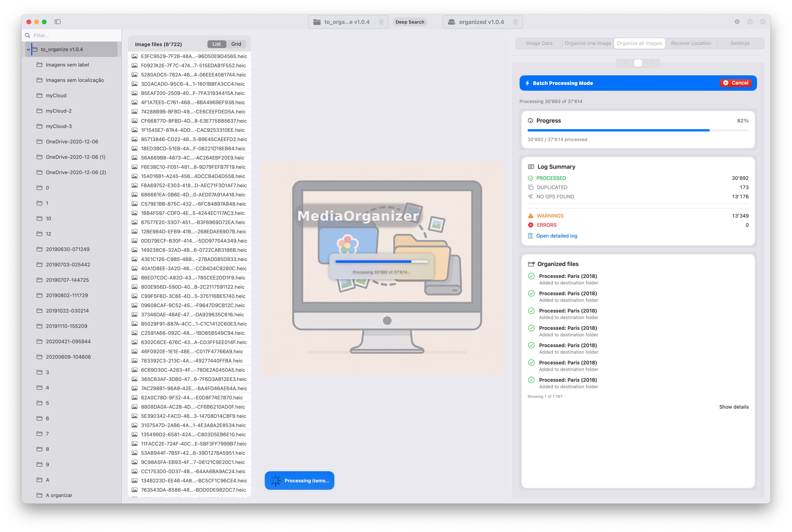Open detailed log link
Image resolution: width=792 pixels, height=532 pixels.
(556, 236)
